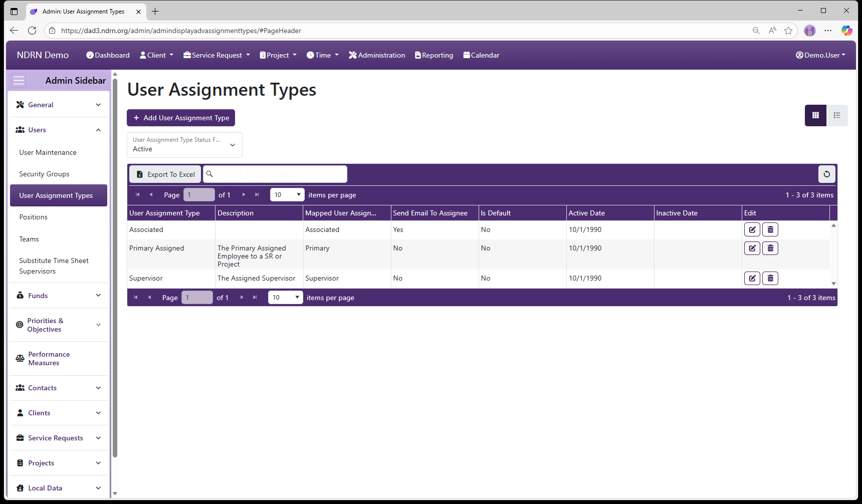The width and height of the screenshot is (862, 504).
Task: Open Administration from the navbar
Action: click(x=377, y=55)
